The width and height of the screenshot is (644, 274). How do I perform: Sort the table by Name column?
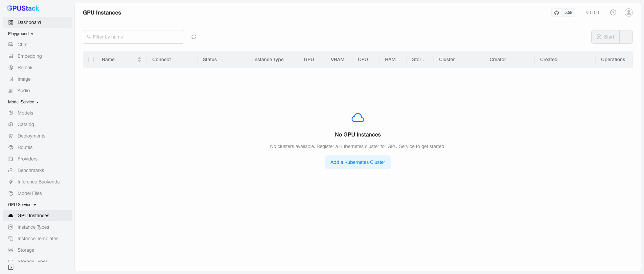[x=139, y=59]
